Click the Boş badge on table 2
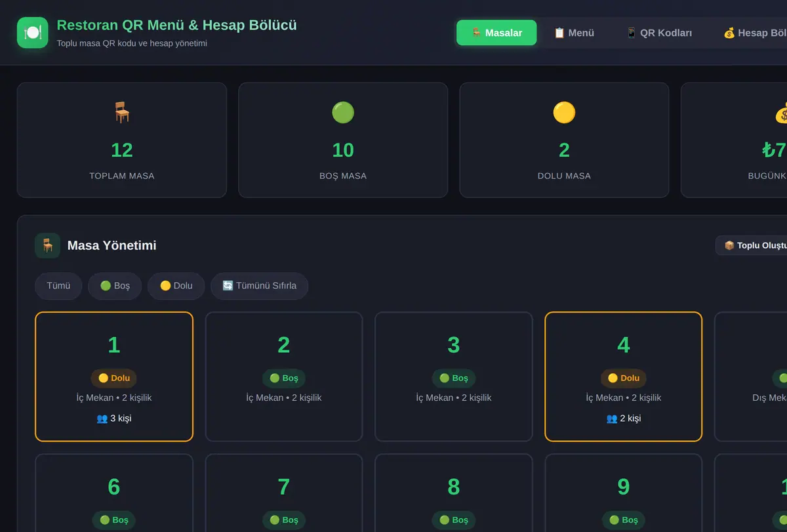 tap(284, 378)
